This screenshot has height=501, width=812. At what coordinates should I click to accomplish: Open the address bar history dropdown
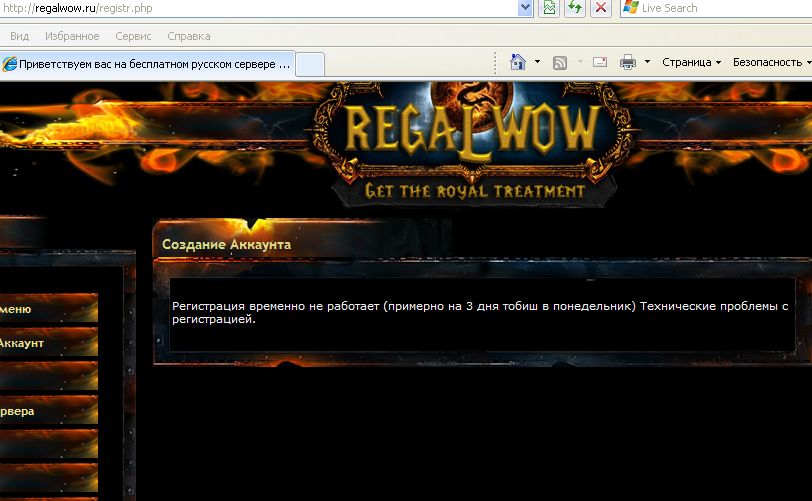click(x=526, y=8)
